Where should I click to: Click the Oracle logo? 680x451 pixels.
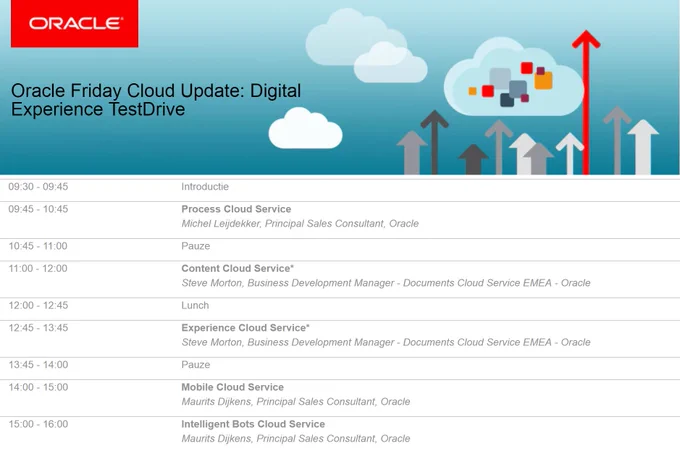tap(75, 23)
